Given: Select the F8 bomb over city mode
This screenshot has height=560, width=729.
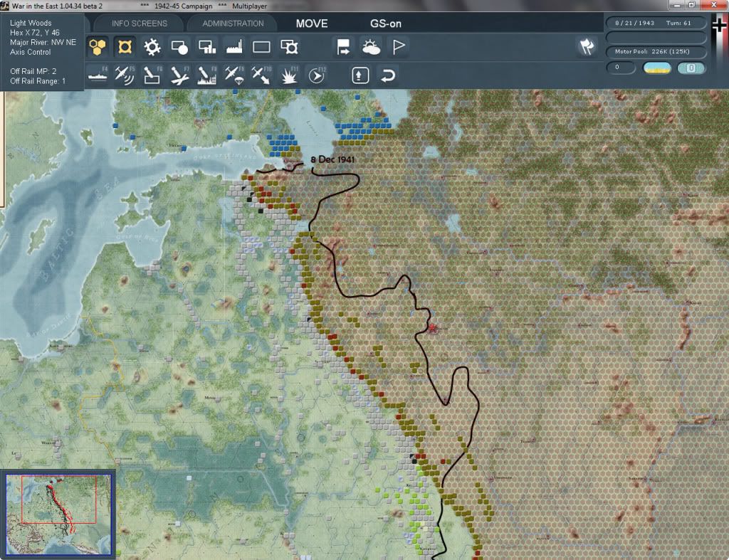Looking at the screenshot, I should [x=207, y=75].
